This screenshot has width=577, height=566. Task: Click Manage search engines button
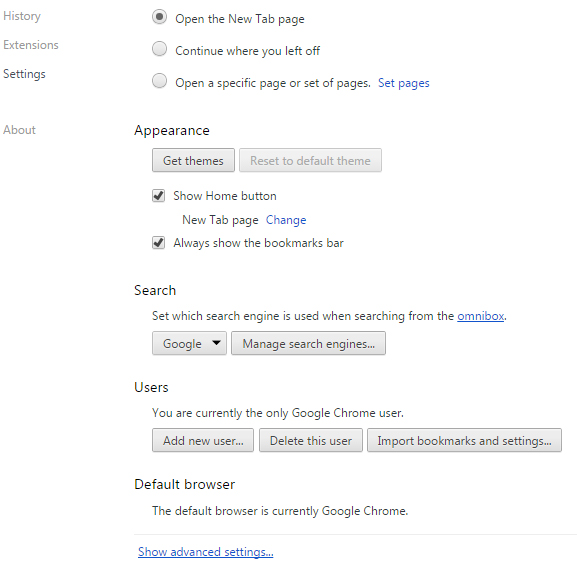[x=308, y=343]
